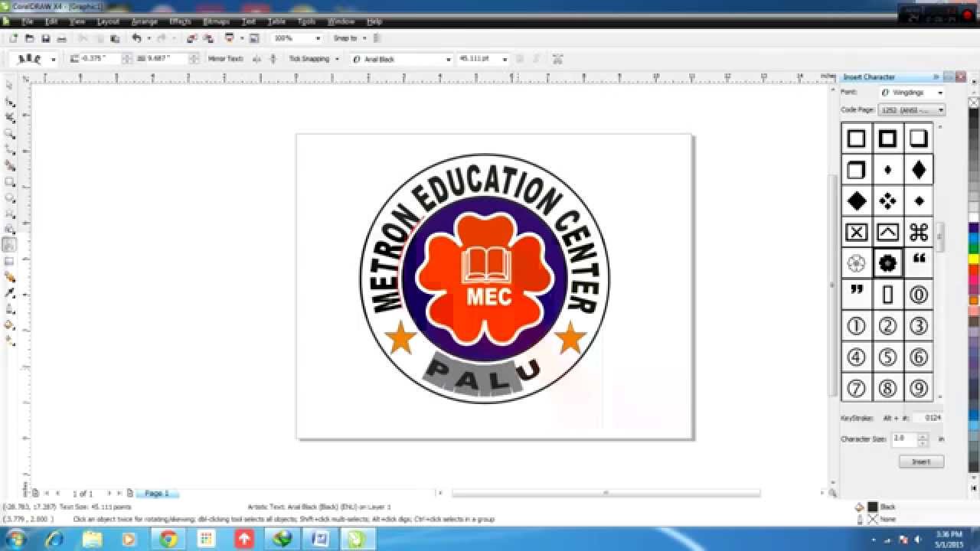Click the horizontal canvas scrollbar

[606, 494]
